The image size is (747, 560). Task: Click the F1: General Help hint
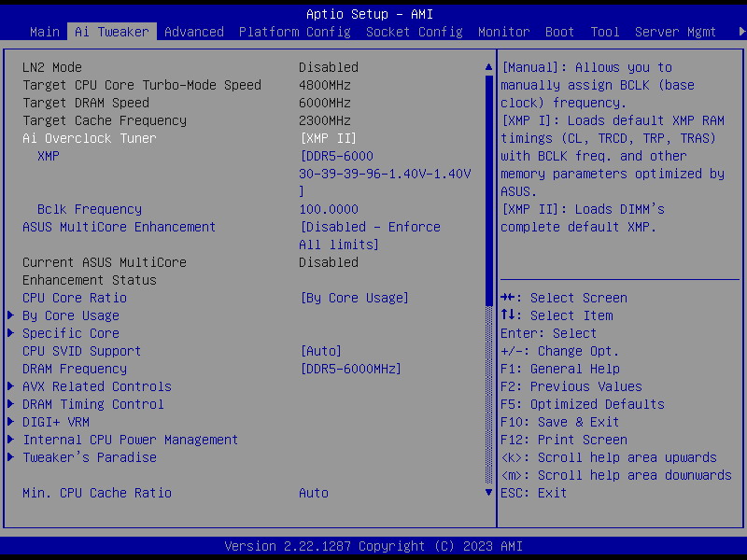click(x=560, y=369)
